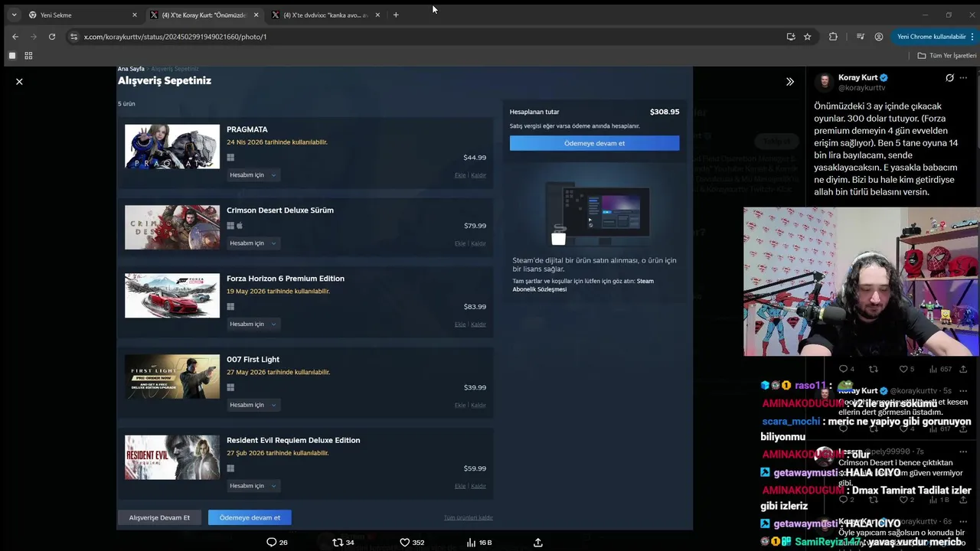
Task: Click the Windows icon under PRAGMATA
Action: point(230,158)
